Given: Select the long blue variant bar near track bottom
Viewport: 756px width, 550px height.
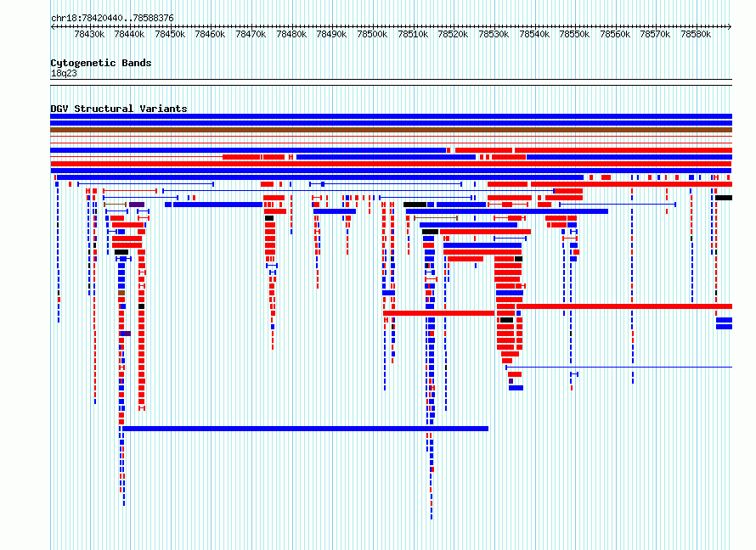Looking at the screenshot, I should 305,429.
